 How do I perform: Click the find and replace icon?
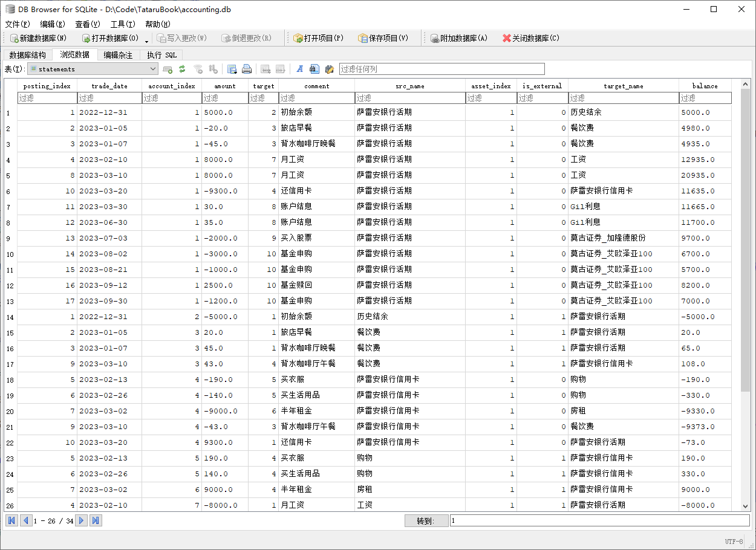(330, 69)
